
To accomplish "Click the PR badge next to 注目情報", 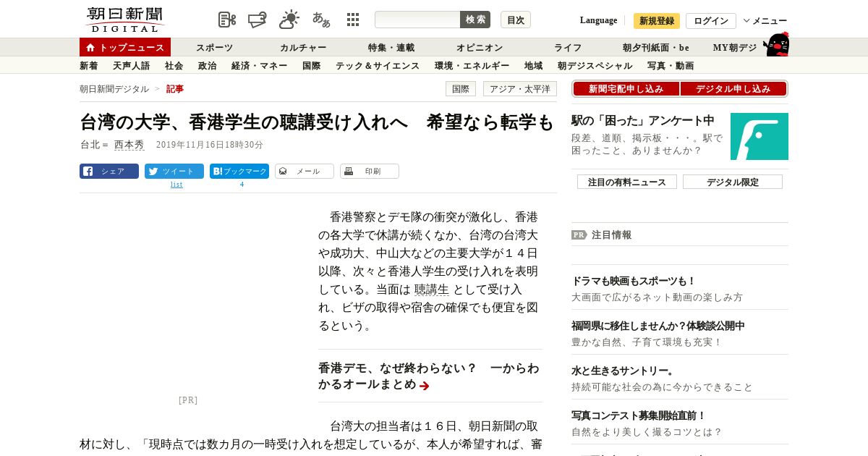I will click(x=579, y=235).
